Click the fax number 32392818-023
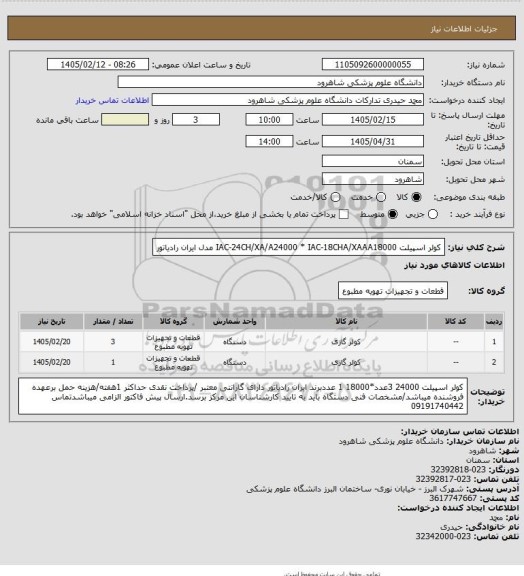 tap(458, 469)
